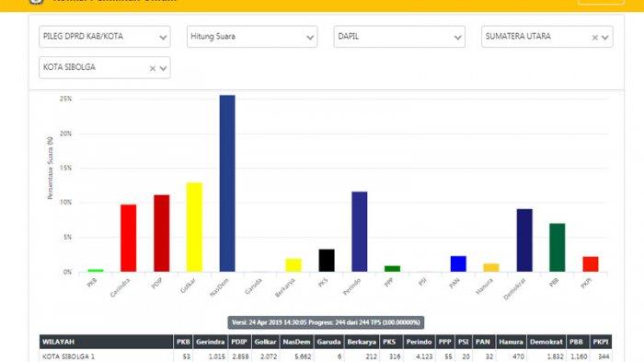Open the DAPIL selector dropdown
This screenshot has height=362, width=644.
click(x=399, y=37)
